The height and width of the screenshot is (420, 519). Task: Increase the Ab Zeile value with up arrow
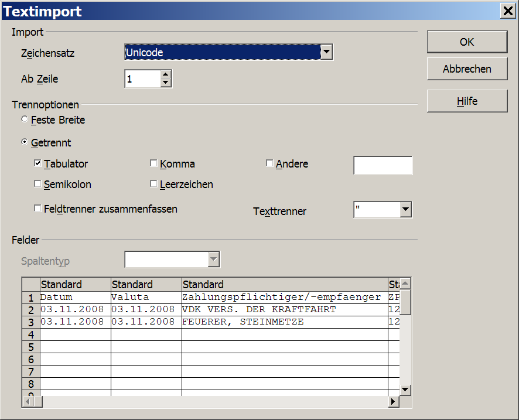(x=166, y=74)
